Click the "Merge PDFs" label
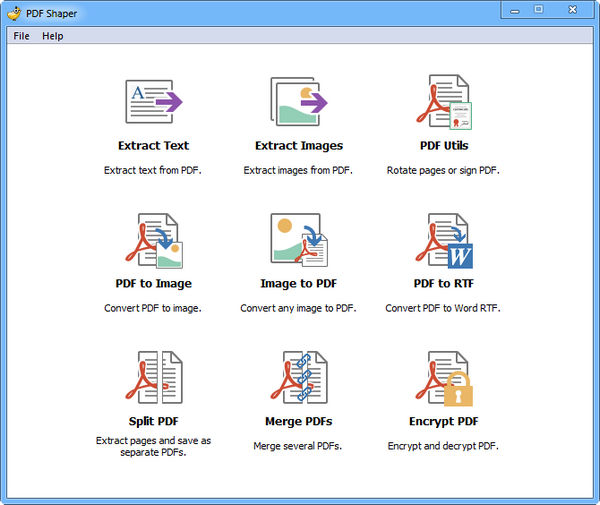600x505 pixels. [298, 421]
